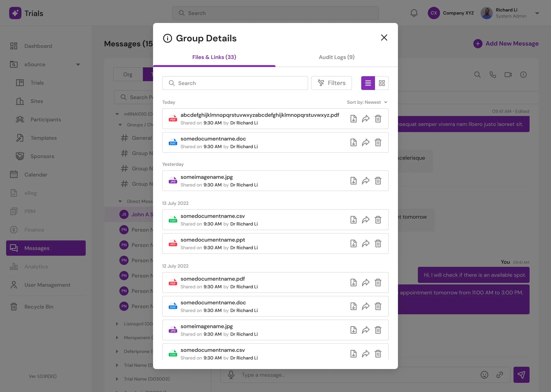Start a video call in chat
551x392 pixels.
508,75
